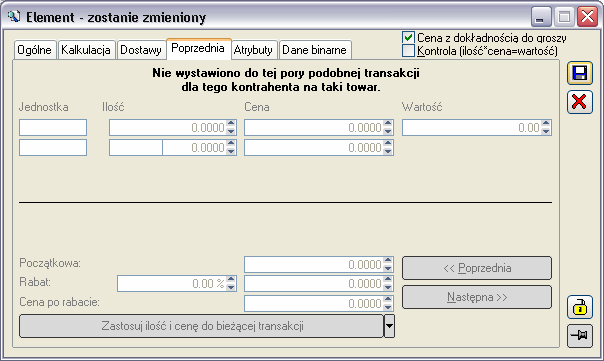Click the '<< Poprzednia' button

(477, 268)
